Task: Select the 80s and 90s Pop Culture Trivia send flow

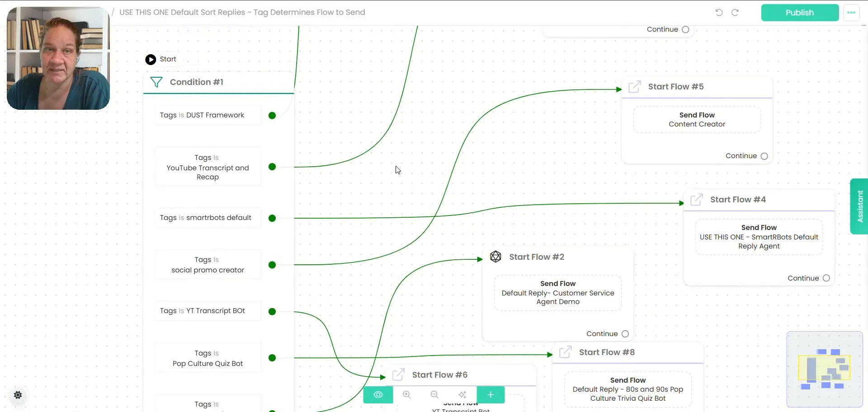Action: (628, 389)
